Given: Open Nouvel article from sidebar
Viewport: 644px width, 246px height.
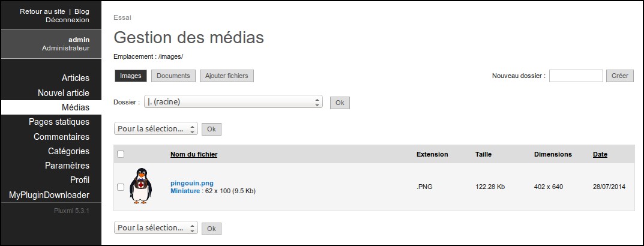Looking at the screenshot, I should (x=64, y=93).
